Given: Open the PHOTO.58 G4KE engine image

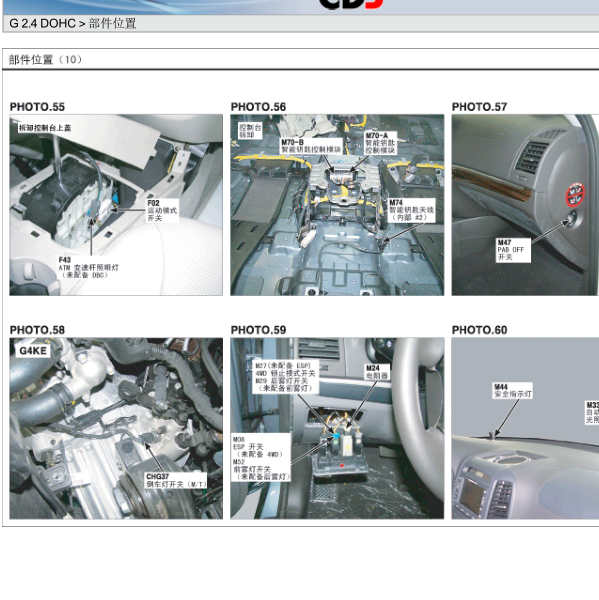Looking at the screenshot, I should point(116,428).
